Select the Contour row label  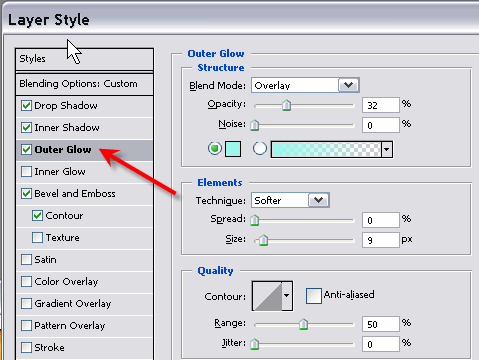(64, 216)
